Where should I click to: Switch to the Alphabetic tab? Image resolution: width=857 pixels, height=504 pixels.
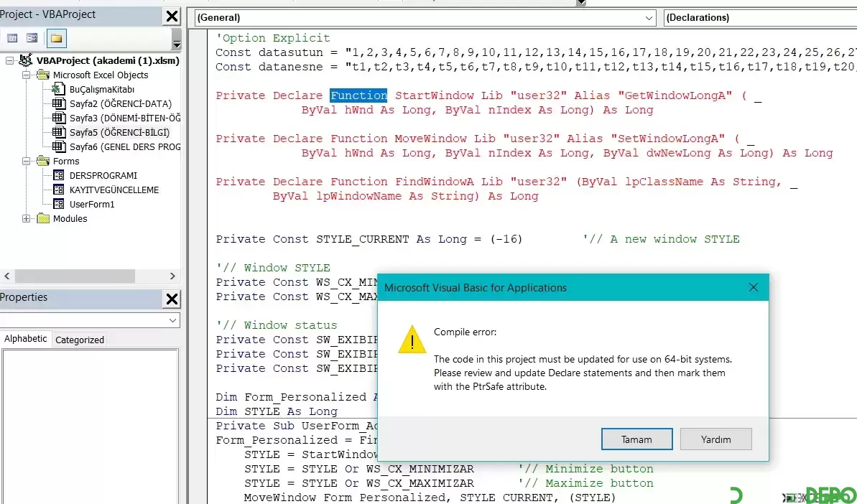point(25,339)
